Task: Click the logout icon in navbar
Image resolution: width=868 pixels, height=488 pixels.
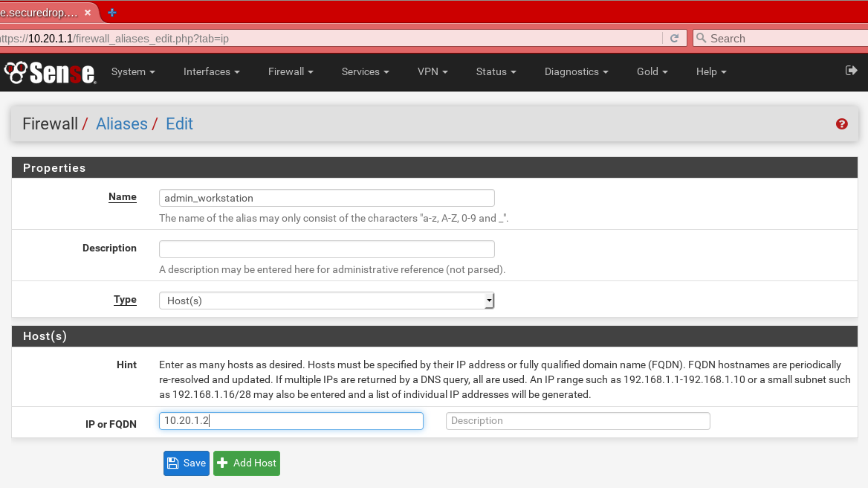Action: click(x=852, y=71)
